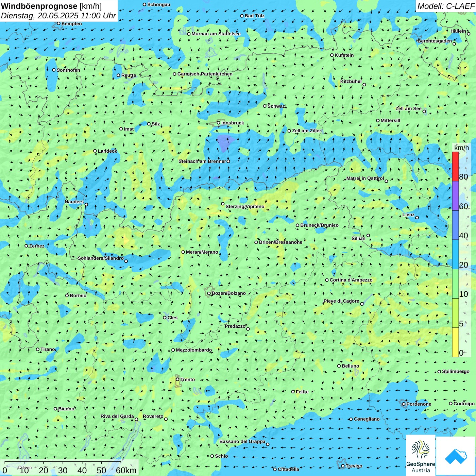
Task: Click the 'Windböenprognose [km/h]' title
Action: click(51, 6)
